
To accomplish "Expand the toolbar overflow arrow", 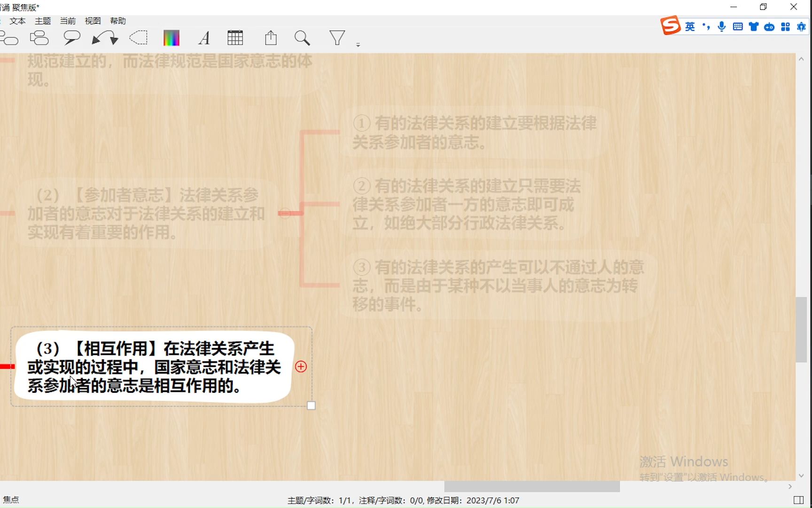I will pos(358,45).
